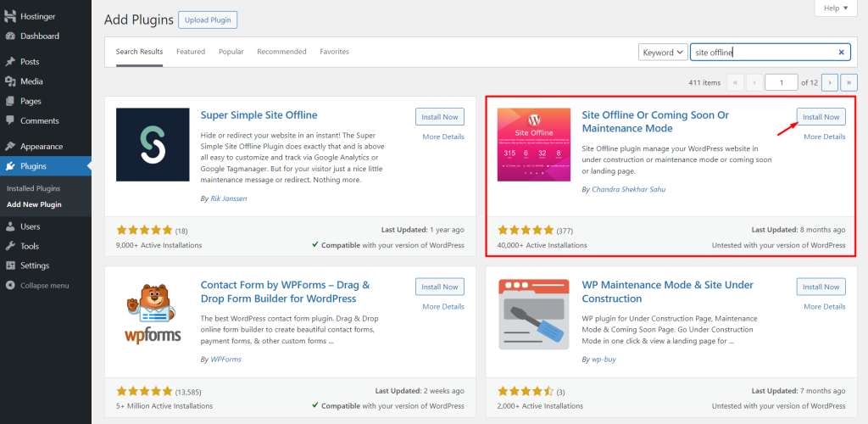
Task: Switch to the Recommended tab
Action: [x=281, y=52]
